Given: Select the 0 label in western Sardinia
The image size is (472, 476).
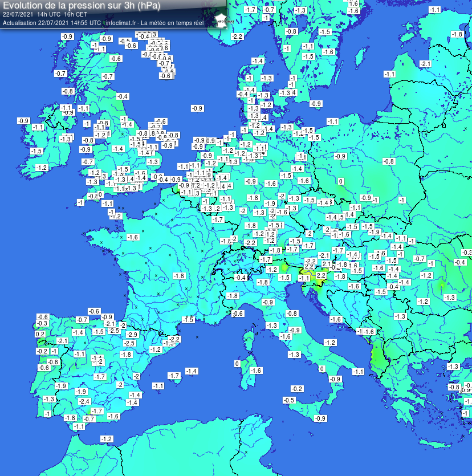Looking at the screenshot, I should click(x=237, y=364).
